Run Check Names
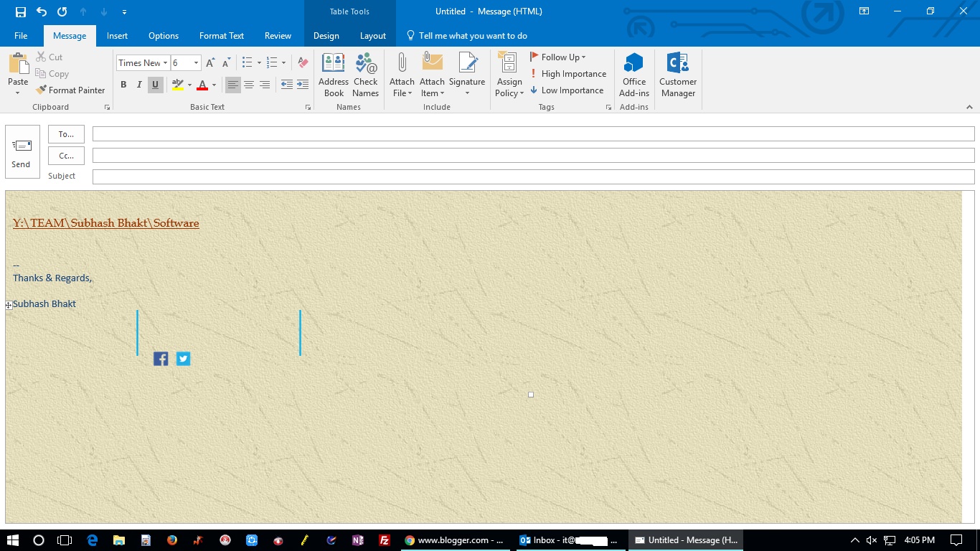Screen dimensions: 980x551 [365, 75]
